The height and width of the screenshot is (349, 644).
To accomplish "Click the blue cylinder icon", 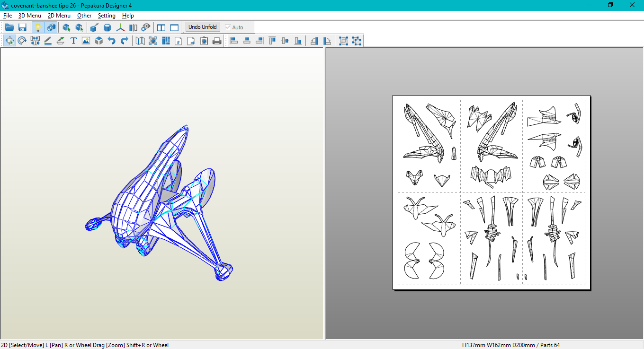I will tap(107, 27).
